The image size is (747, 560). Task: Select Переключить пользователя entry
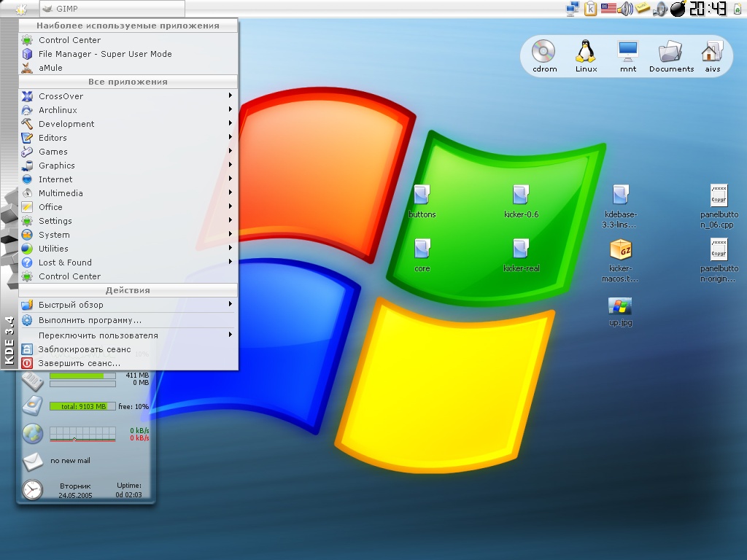click(128, 335)
